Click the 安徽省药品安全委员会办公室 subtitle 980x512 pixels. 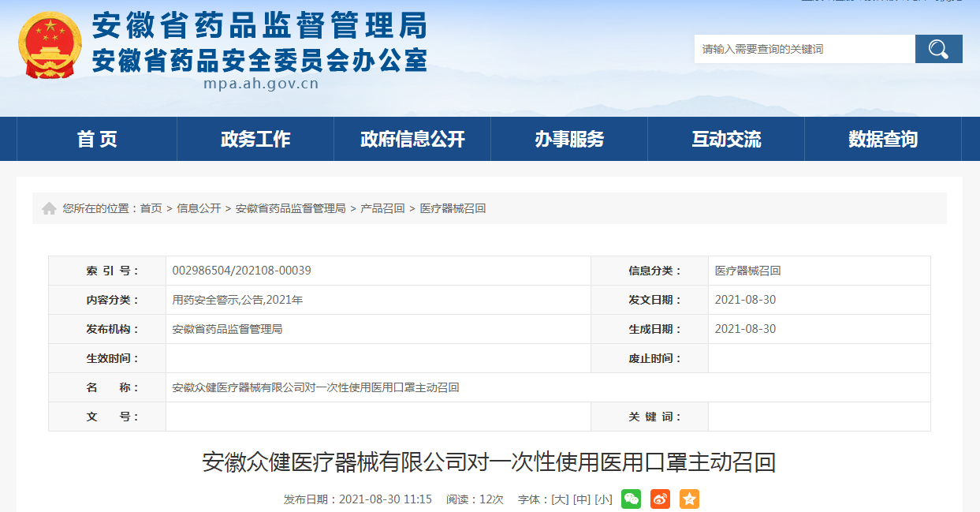coord(259,60)
